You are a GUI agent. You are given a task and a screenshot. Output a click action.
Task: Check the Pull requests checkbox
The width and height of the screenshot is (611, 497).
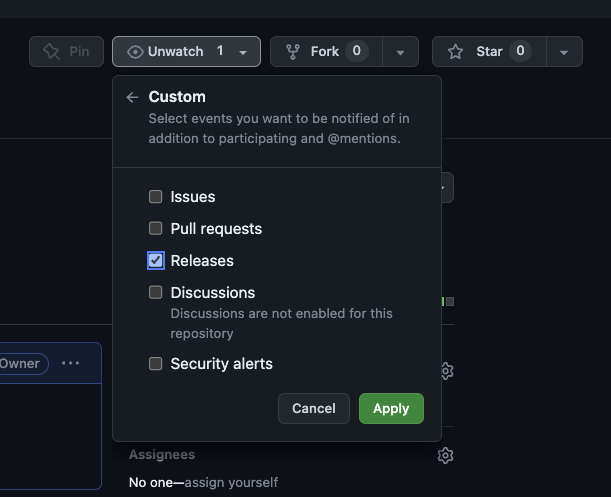pos(156,229)
